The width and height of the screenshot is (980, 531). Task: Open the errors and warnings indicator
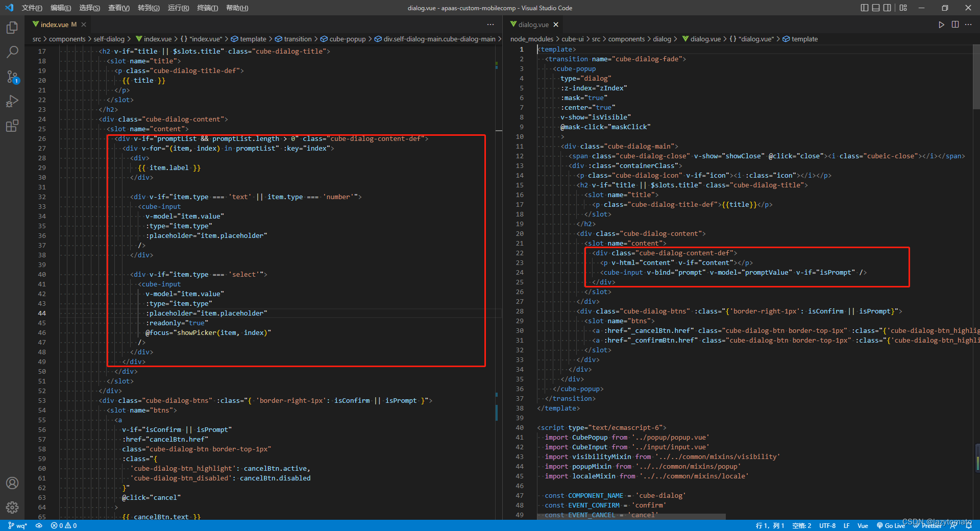click(64, 525)
